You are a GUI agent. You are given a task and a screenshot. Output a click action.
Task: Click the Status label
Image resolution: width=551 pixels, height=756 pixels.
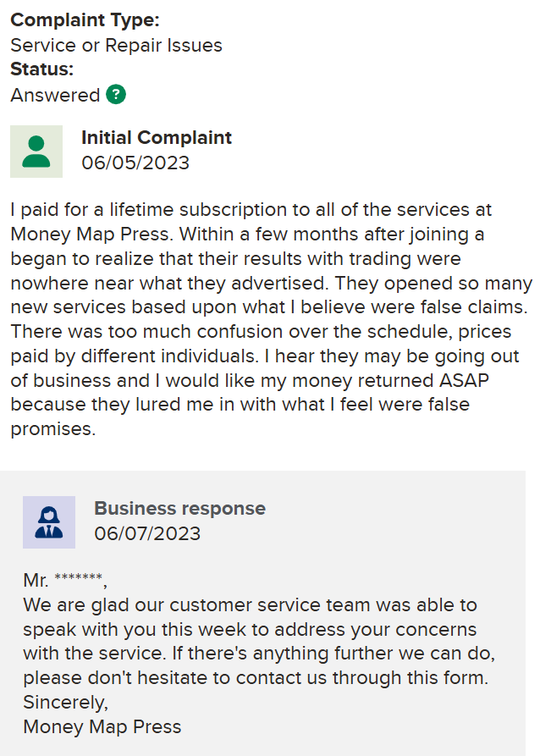click(x=41, y=69)
